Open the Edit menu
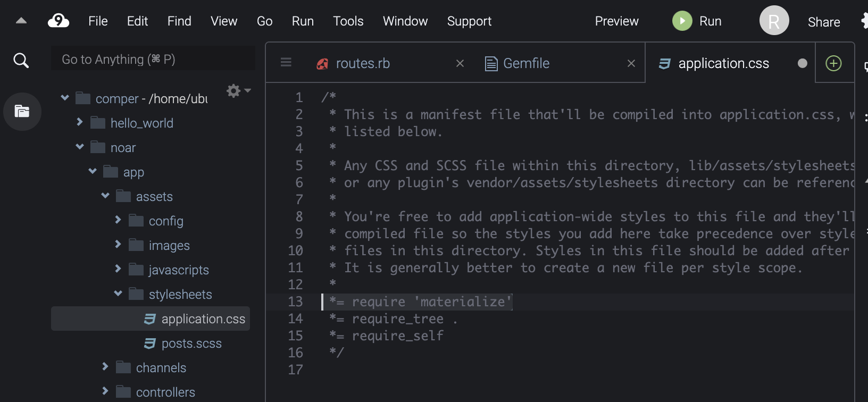The height and width of the screenshot is (402, 868). pos(137,21)
